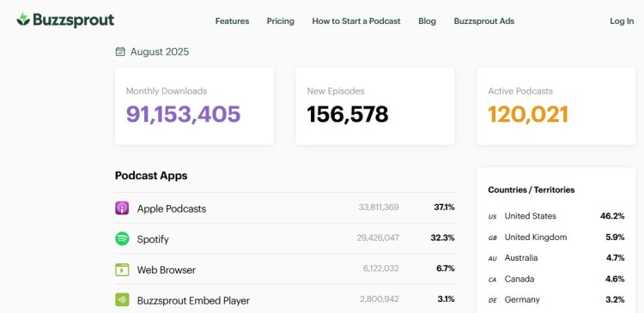Click the 32.3% Spotify share
This screenshot has width=644, height=313.
[x=443, y=238]
